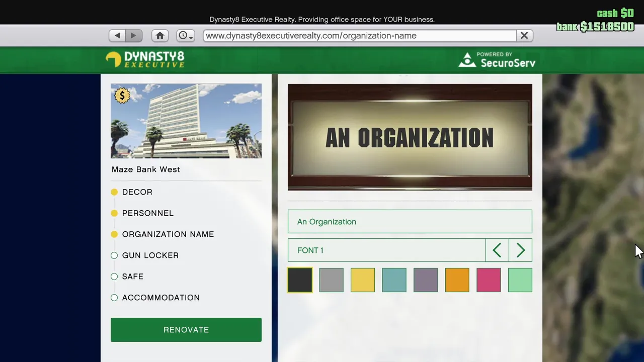Choose the muted purple color swatch

point(426,280)
